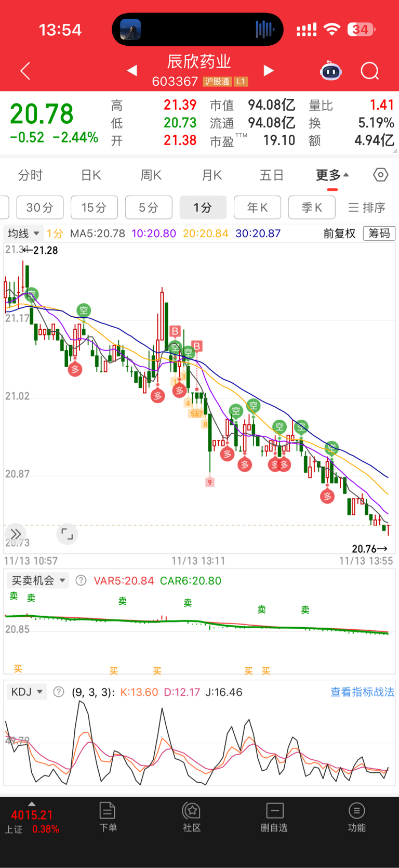Open 查看指标战法 link
The height and width of the screenshot is (868, 399).
click(x=362, y=692)
